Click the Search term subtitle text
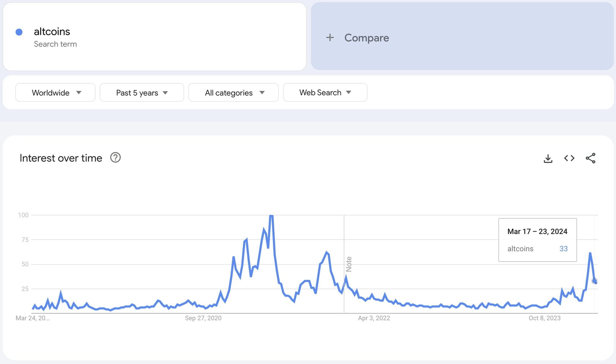616x364 pixels. coord(55,44)
